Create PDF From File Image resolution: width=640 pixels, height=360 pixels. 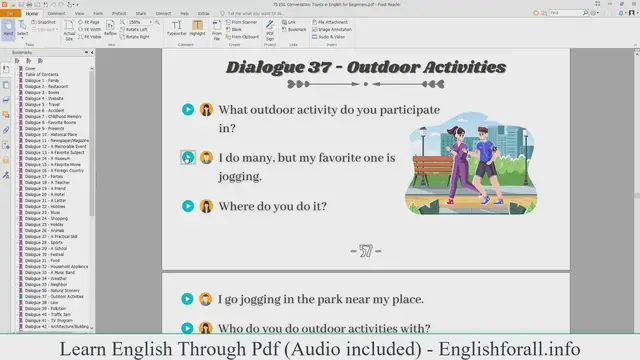(217, 30)
